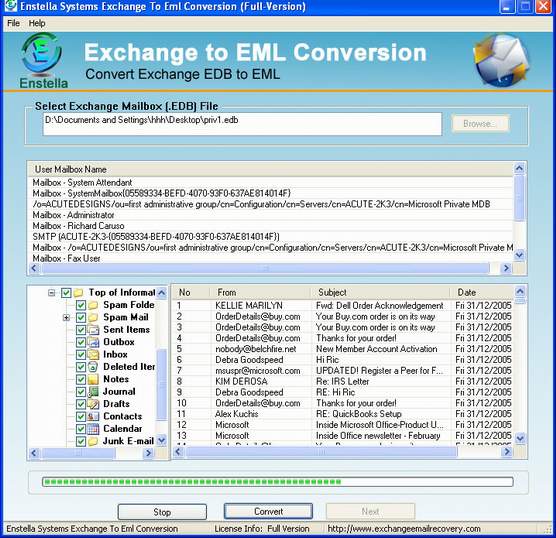Open the Help menu
556x538 pixels.
[37, 23]
